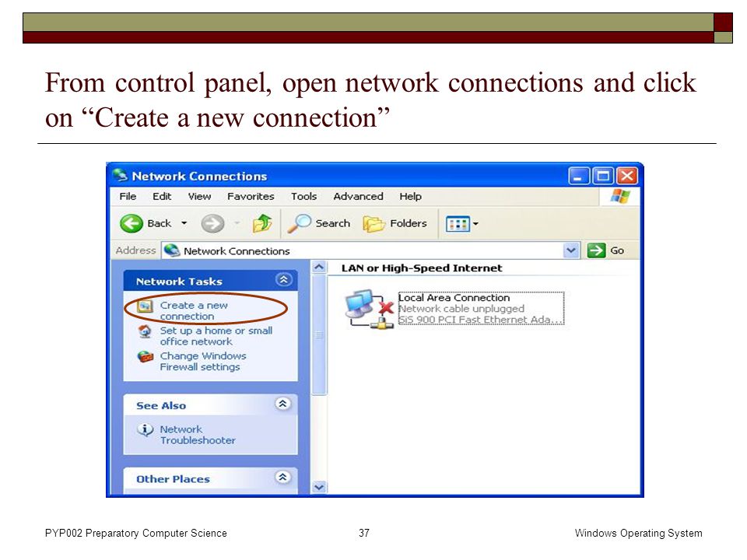The height and width of the screenshot is (560, 747).
Task: Open the Advanced menu
Action: click(358, 196)
